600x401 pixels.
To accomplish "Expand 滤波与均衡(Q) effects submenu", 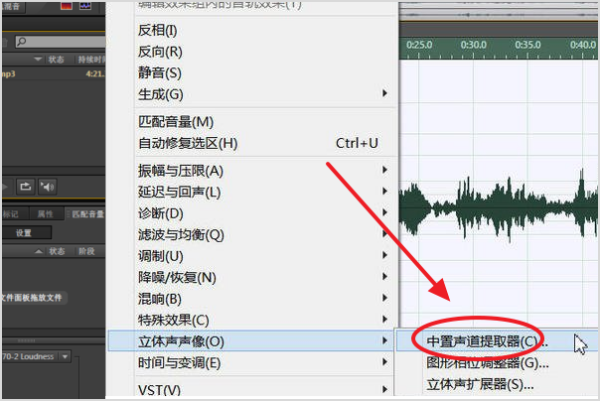I will coord(264,235).
